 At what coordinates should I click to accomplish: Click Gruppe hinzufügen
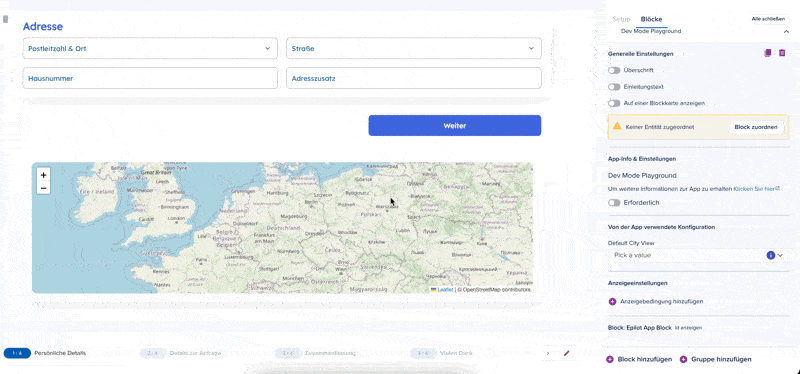tap(721, 359)
